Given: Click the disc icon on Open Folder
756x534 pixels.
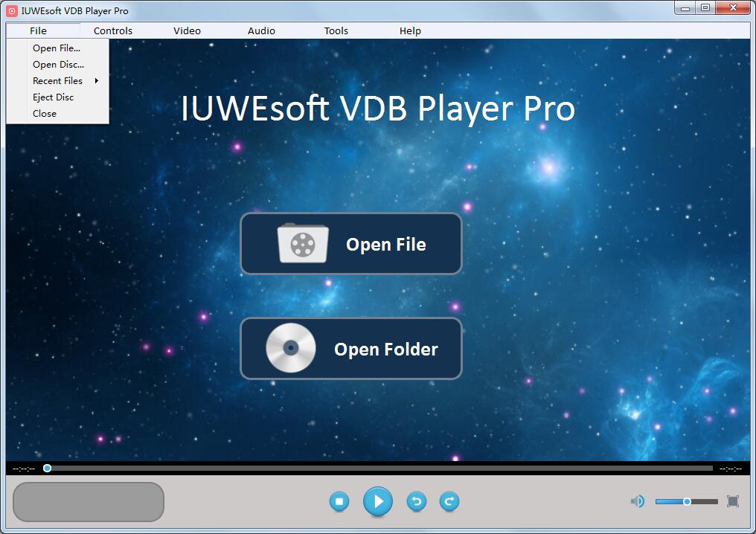Looking at the screenshot, I should pos(291,348).
